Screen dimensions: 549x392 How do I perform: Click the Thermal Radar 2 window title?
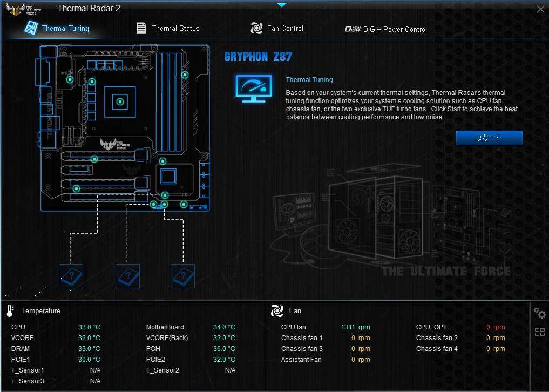(x=89, y=9)
